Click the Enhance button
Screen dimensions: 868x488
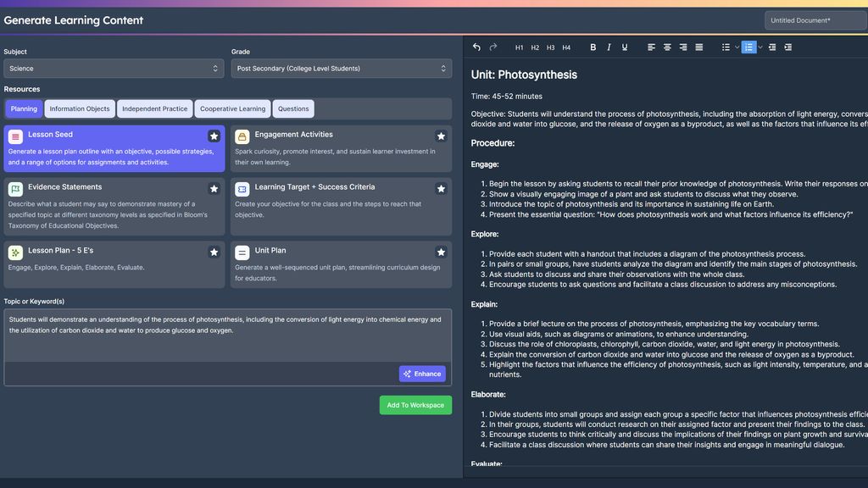tap(421, 374)
